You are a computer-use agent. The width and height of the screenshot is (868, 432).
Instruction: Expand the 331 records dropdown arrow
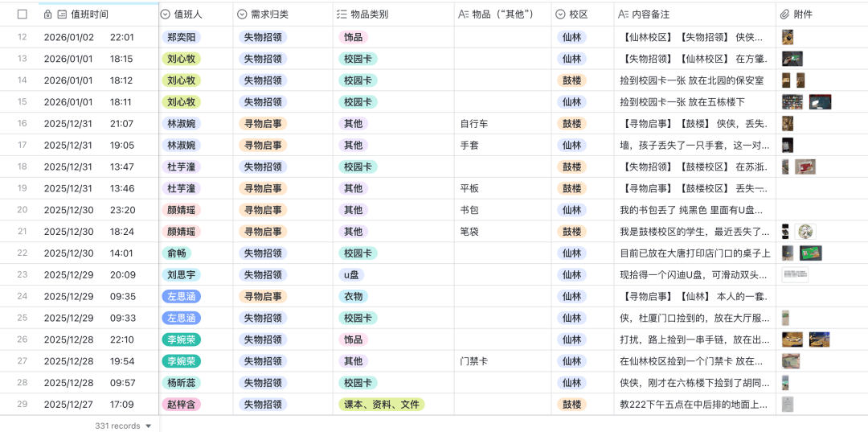coord(148,426)
